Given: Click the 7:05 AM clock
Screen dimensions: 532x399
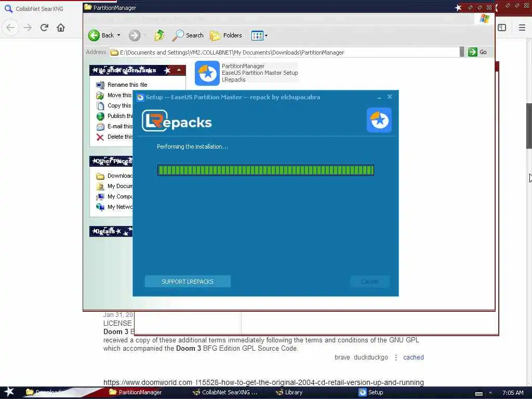Looking at the screenshot, I should (513, 393).
